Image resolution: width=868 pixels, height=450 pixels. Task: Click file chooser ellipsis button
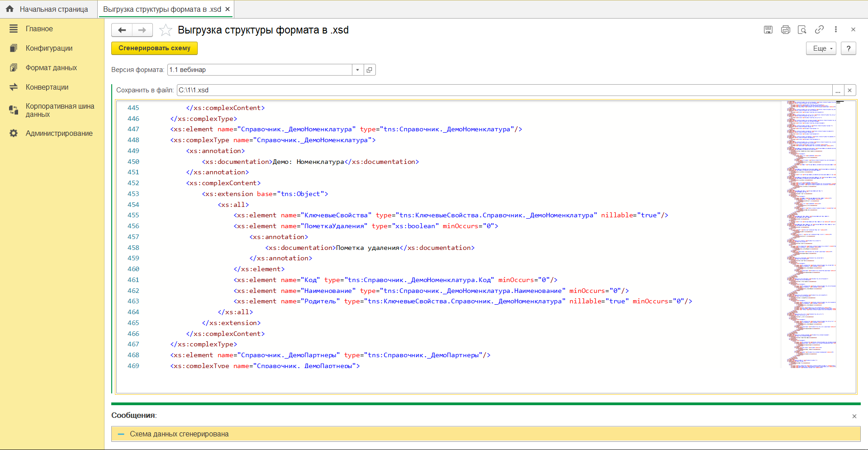tap(838, 90)
